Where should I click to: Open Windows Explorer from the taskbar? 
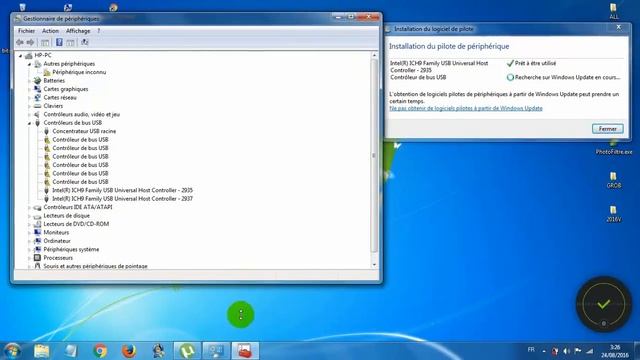click(x=41, y=351)
